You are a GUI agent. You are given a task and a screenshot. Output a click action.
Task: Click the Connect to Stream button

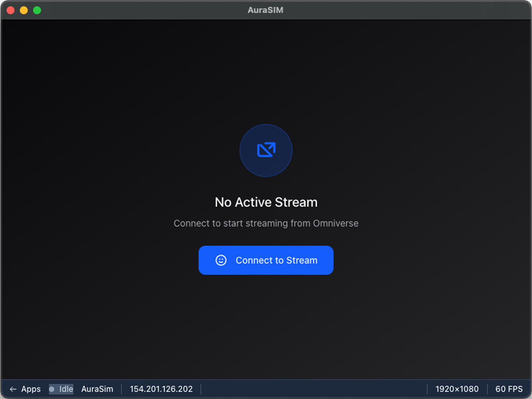pos(266,260)
